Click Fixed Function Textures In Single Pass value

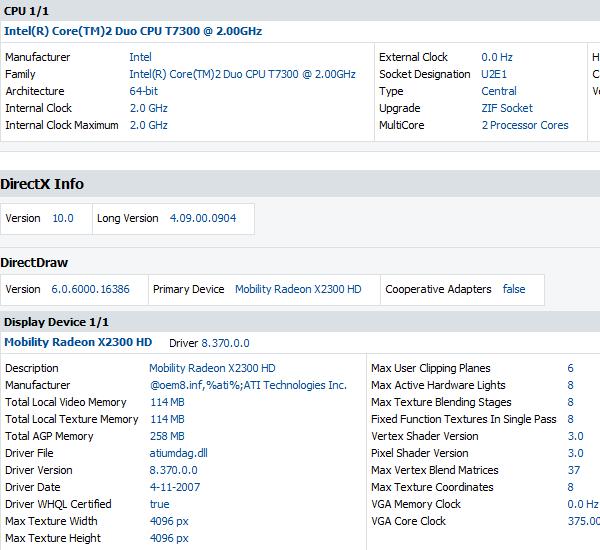click(x=570, y=419)
